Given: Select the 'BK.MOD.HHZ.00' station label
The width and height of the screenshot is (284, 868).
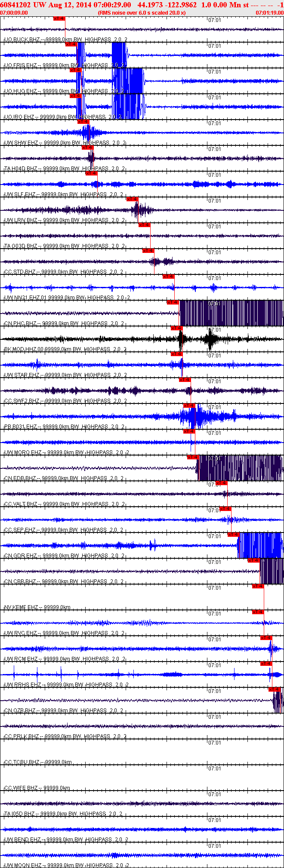Looking at the screenshot, I should [x=24, y=349].
